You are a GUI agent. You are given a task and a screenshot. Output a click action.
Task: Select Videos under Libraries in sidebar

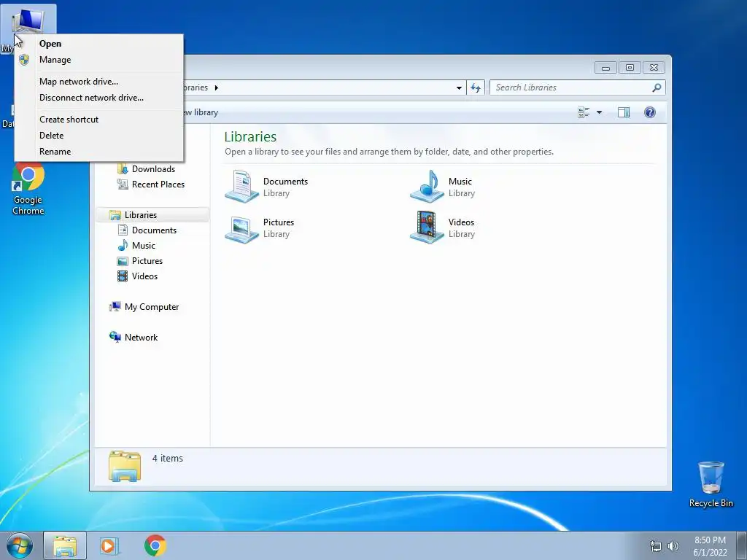(138, 276)
